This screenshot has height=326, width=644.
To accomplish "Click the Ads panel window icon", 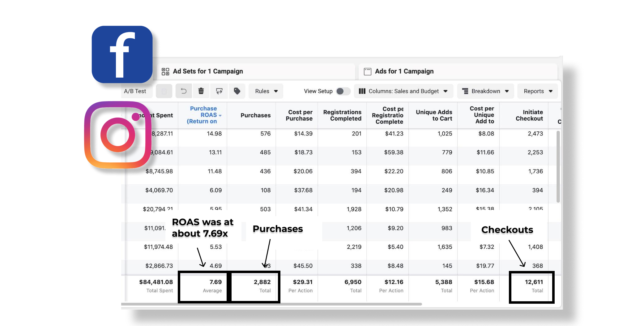I will pos(368,71).
